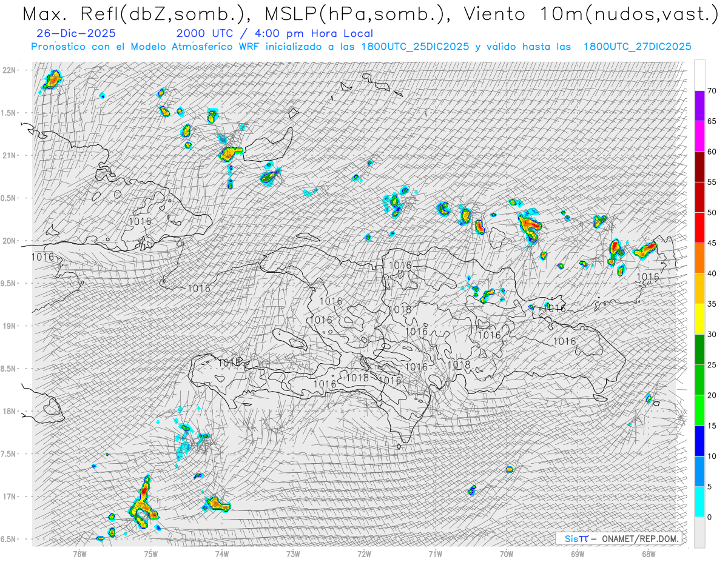Select the bright red 45–50 dBZ colorbar segment
The height and width of the screenshot is (562, 728).
pos(699,228)
